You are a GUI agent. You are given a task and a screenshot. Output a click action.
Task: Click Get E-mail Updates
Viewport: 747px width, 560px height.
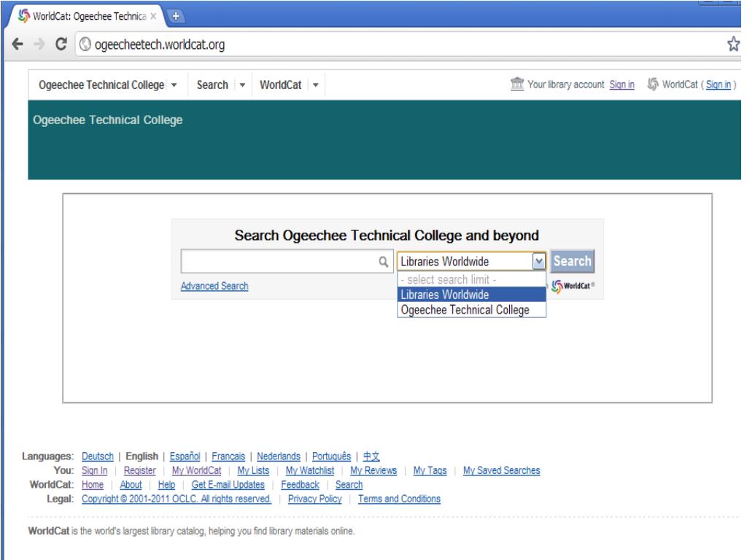pos(228,485)
